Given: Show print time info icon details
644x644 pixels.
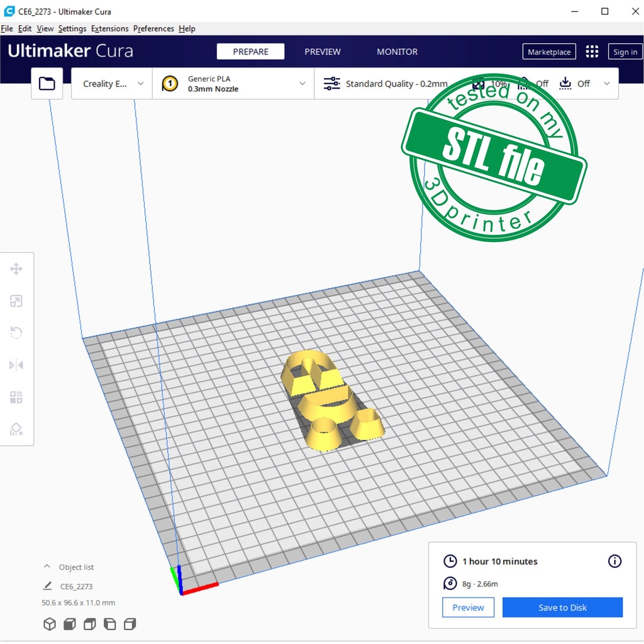Looking at the screenshot, I should click(614, 561).
